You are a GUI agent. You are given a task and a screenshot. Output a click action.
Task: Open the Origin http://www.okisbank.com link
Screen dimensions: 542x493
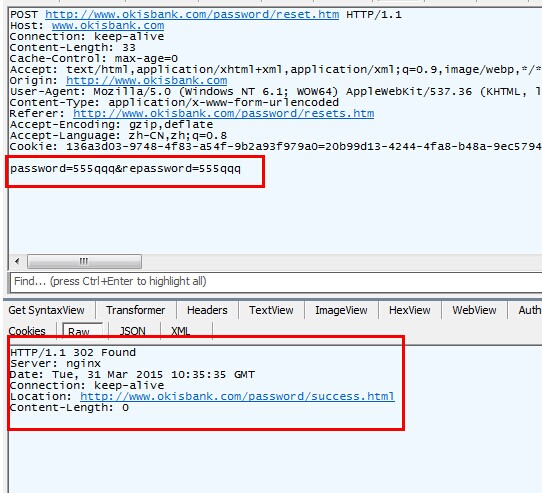click(x=147, y=81)
